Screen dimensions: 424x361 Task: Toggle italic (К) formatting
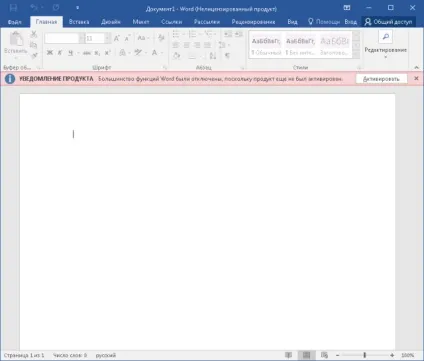[x=60, y=53]
